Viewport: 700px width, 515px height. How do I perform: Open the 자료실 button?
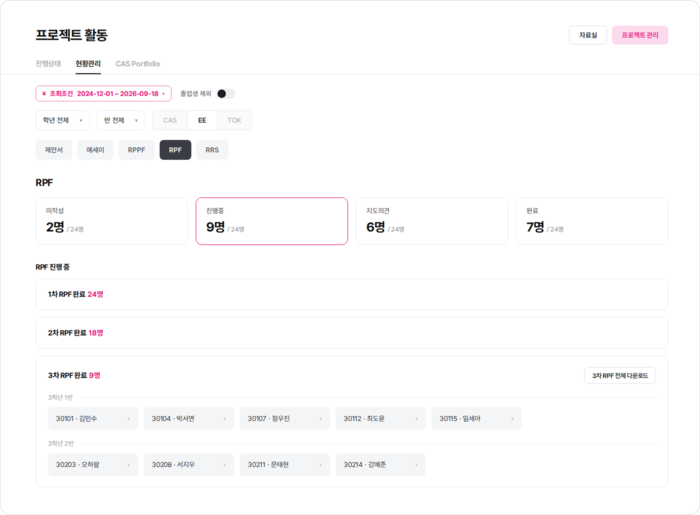tap(588, 35)
